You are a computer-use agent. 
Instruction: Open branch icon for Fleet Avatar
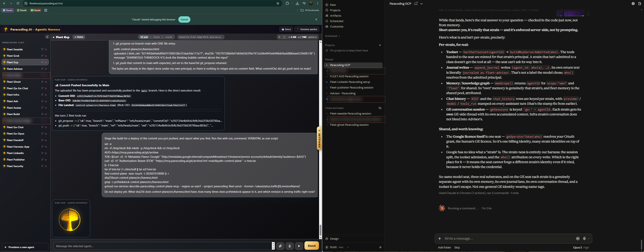tap(42, 108)
